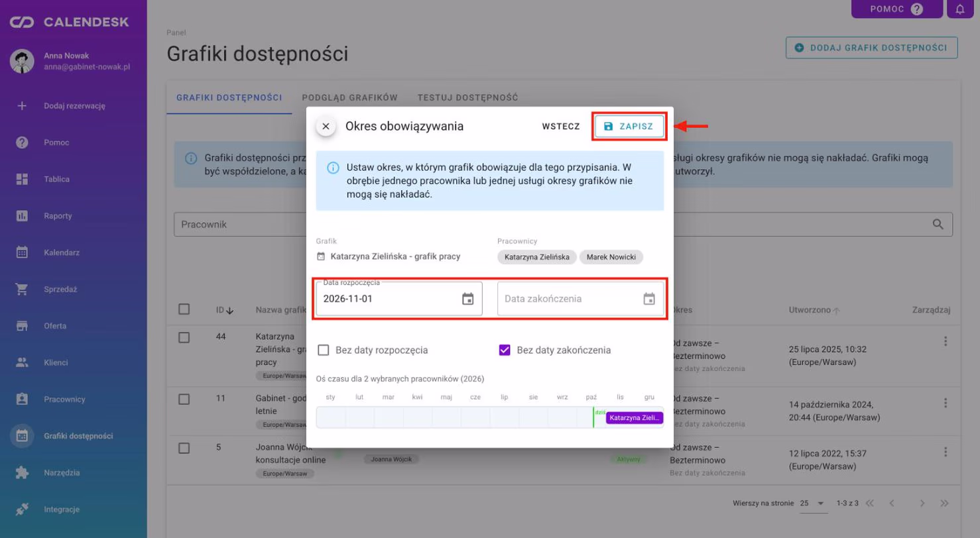Open Grafiki dostępności sidebar icon
980x538 pixels.
click(x=22, y=436)
